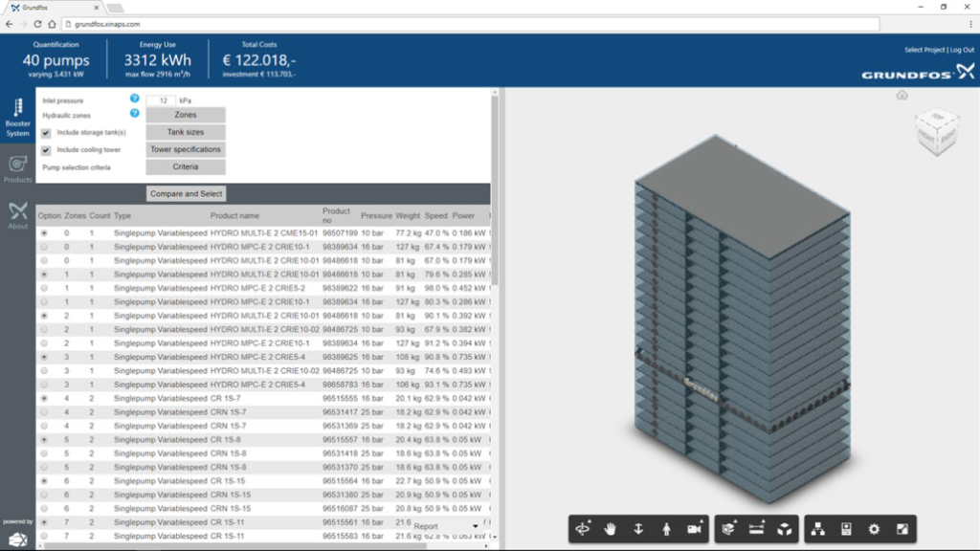Select zone 4 product 96531417 CRN 1S-7 radio
The image size is (980, 551).
[44, 411]
